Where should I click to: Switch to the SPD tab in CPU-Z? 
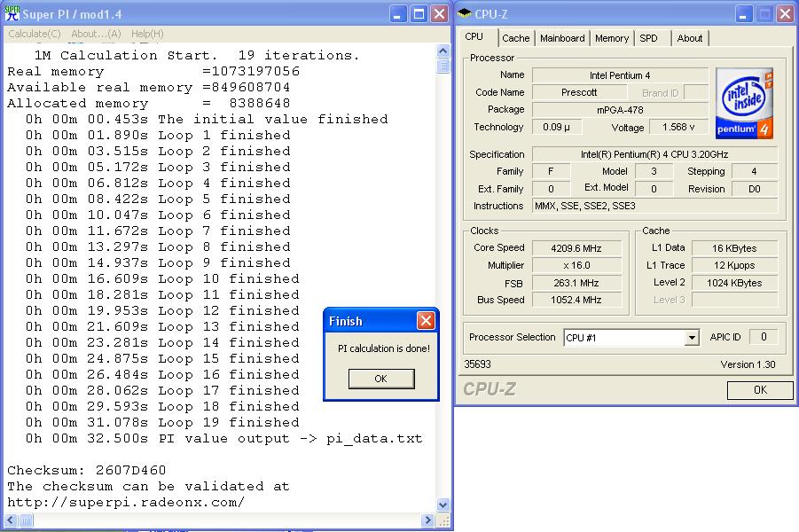[x=648, y=38]
